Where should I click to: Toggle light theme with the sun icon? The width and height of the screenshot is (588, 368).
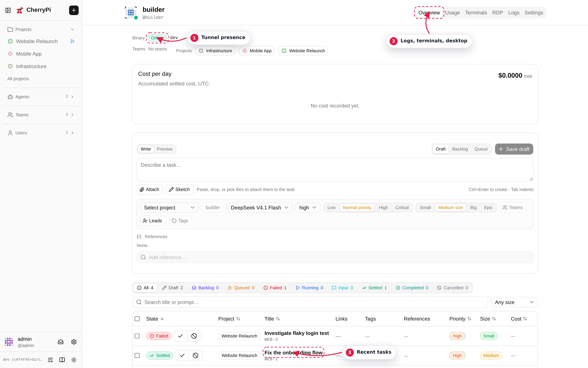pyautogui.click(x=74, y=360)
